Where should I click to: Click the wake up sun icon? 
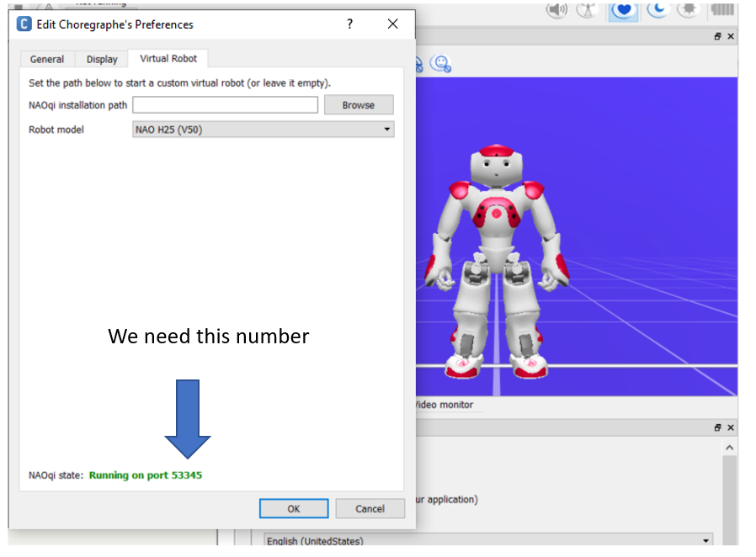(x=689, y=9)
